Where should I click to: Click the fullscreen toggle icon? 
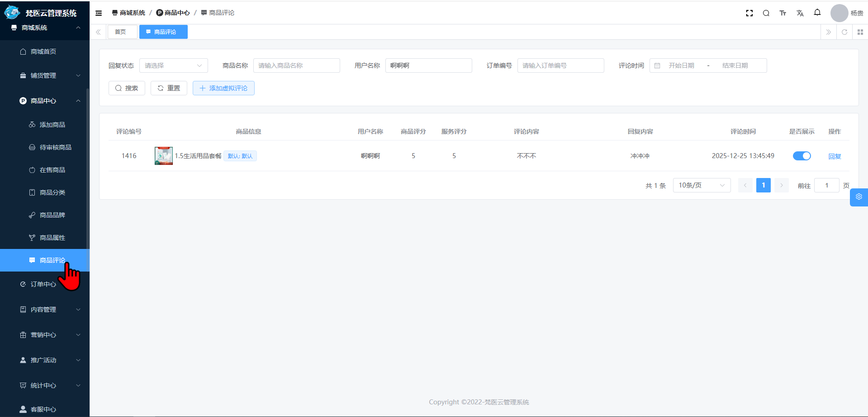749,13
